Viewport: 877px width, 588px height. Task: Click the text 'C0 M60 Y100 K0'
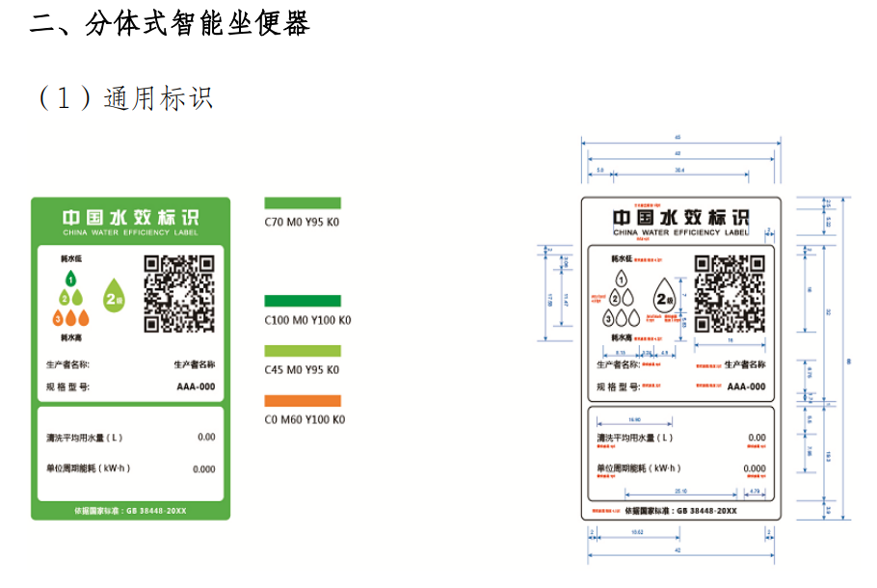(305, 419)
